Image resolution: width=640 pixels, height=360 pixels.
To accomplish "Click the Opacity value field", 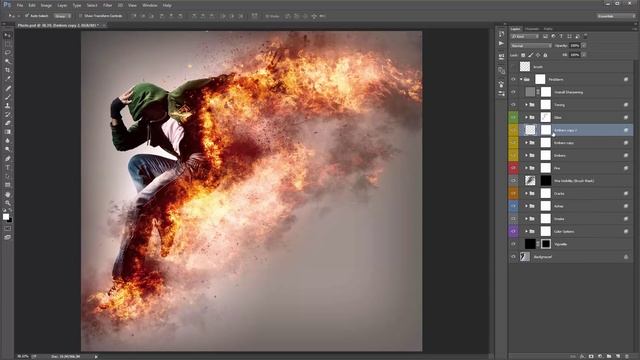I will point(575,46).
